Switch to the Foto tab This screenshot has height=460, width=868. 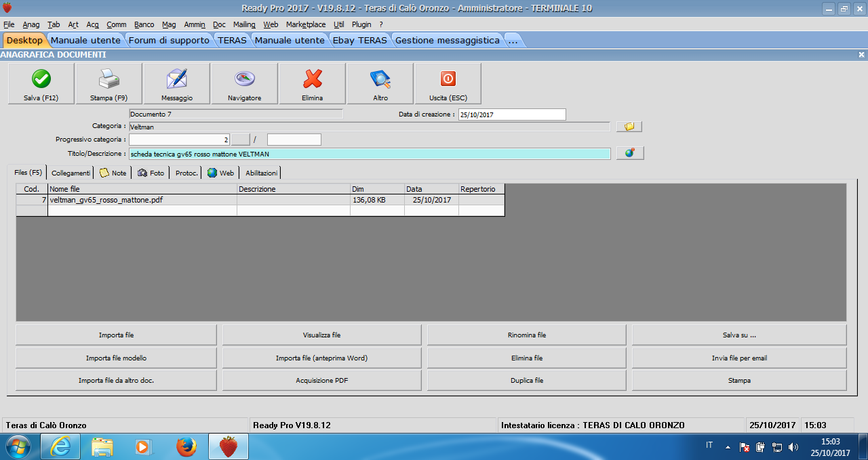151,173
